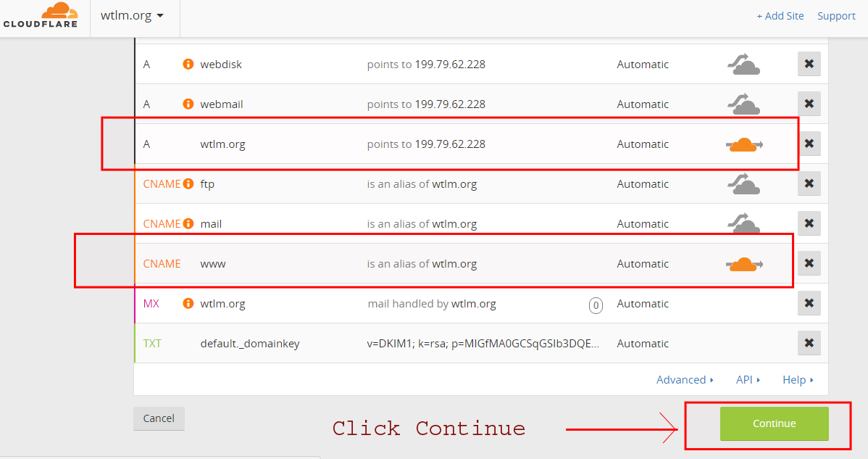The width and height of the screenshot is (868, 459).
Task: Select the webdisk record name
Action: pyautogui.click(x=221, y=65)
